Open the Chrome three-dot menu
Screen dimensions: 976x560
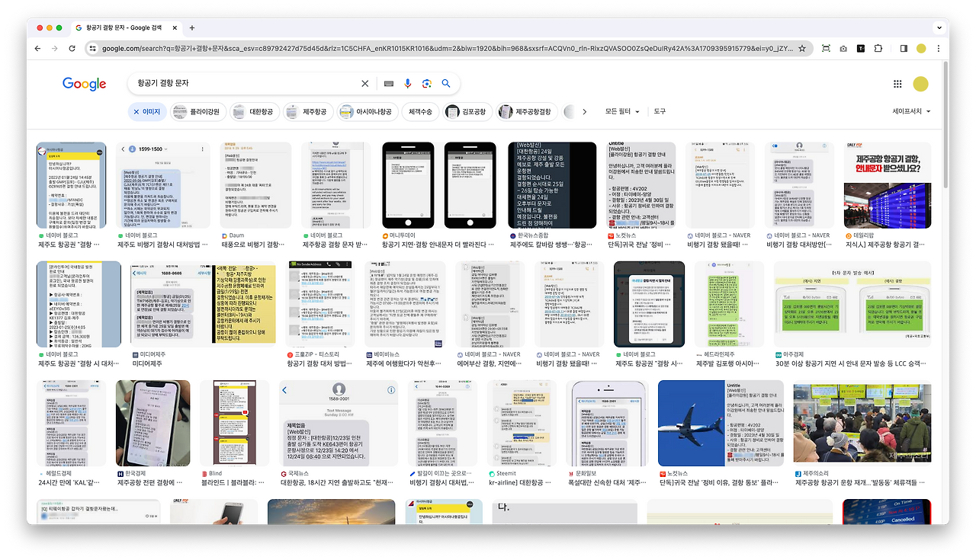(x=939, y=48)
